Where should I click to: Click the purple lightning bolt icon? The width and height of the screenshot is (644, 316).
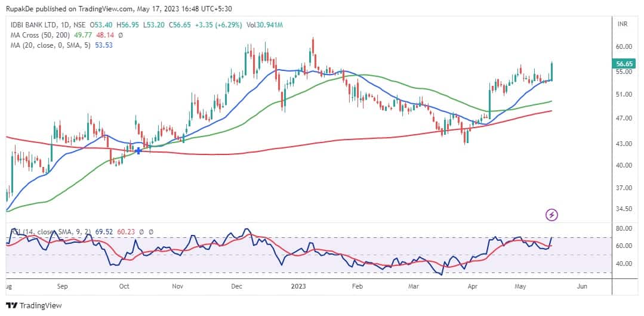(x=552, y=215)
